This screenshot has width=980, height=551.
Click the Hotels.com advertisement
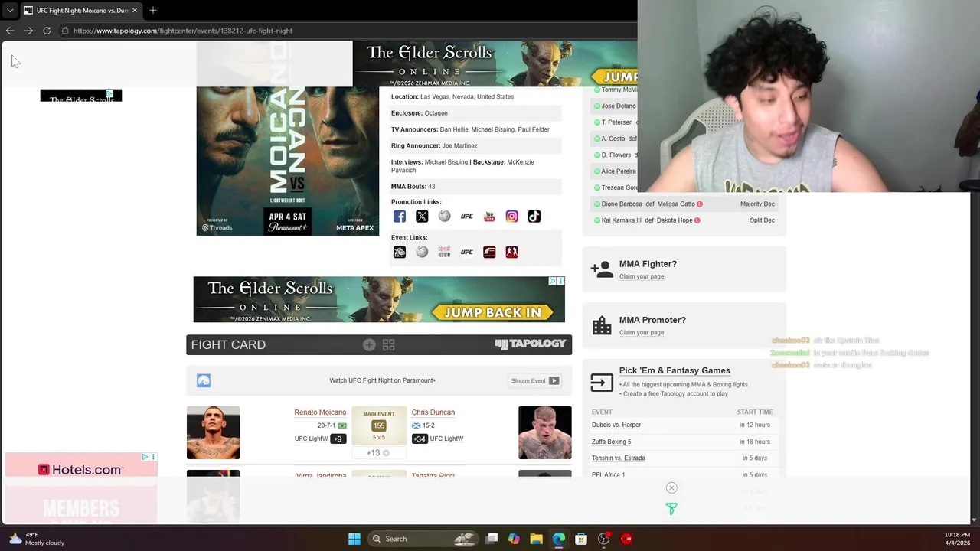pyautogui.click(x=81, y=487)
